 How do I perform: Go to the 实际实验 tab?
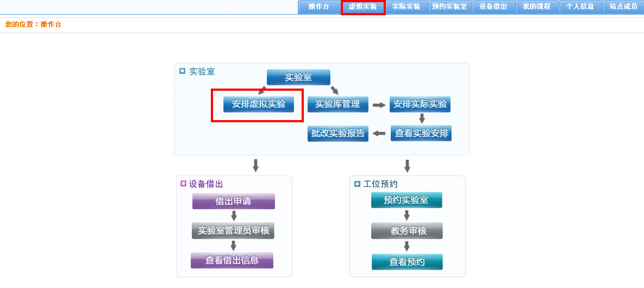pos(407,7)
